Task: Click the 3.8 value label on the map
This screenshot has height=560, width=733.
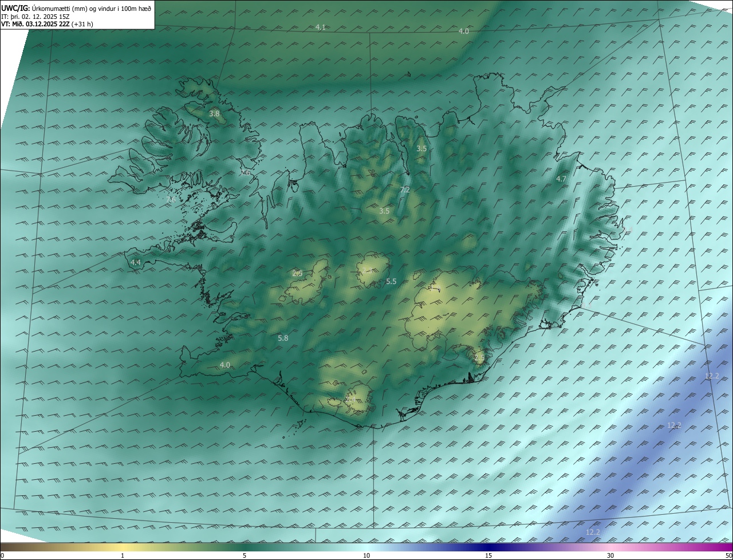Action: (x=214, y=114)
